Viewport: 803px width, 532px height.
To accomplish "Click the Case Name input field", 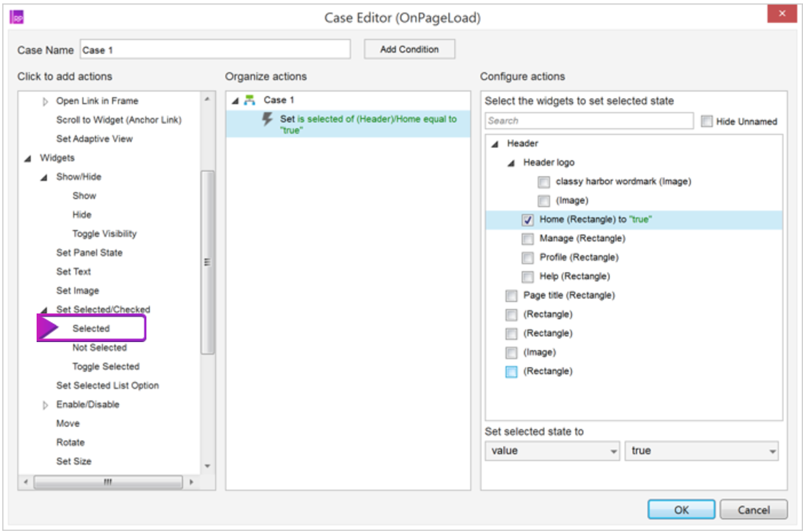I will click(x=215, y=50).
